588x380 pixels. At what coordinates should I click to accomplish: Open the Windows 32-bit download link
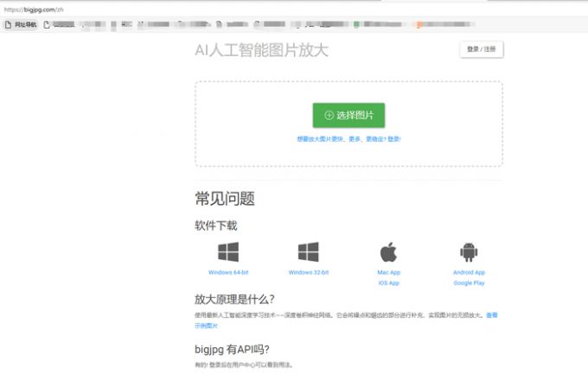(x=309, y=272)
